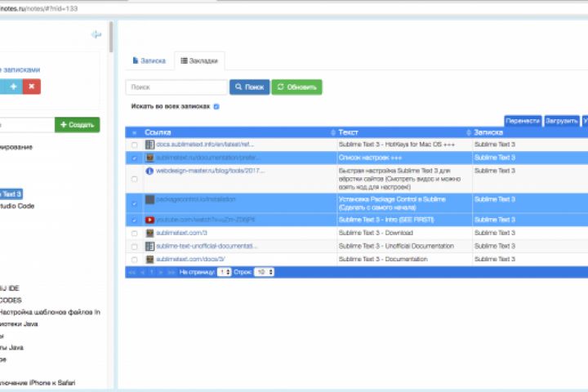Click text 'Sublime Text 3 - Unofficial Documentation'
Viewport: 588px width, 392px height.
pyautogui.click(x=396, y=246)
